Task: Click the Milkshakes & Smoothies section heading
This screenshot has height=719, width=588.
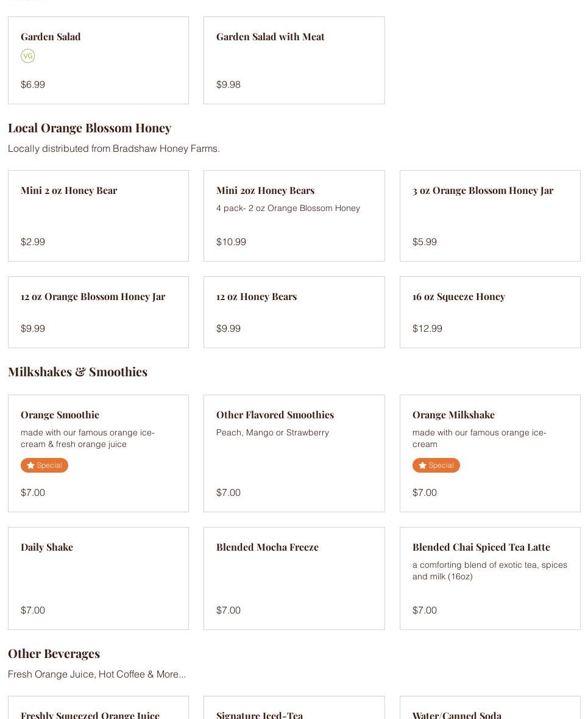Action: pos(77,372)
